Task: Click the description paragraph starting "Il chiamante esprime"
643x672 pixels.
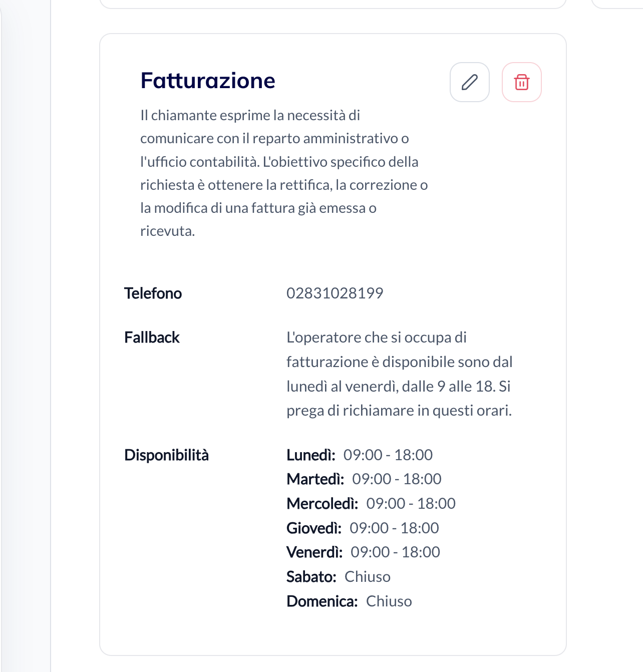Action: 283,173
